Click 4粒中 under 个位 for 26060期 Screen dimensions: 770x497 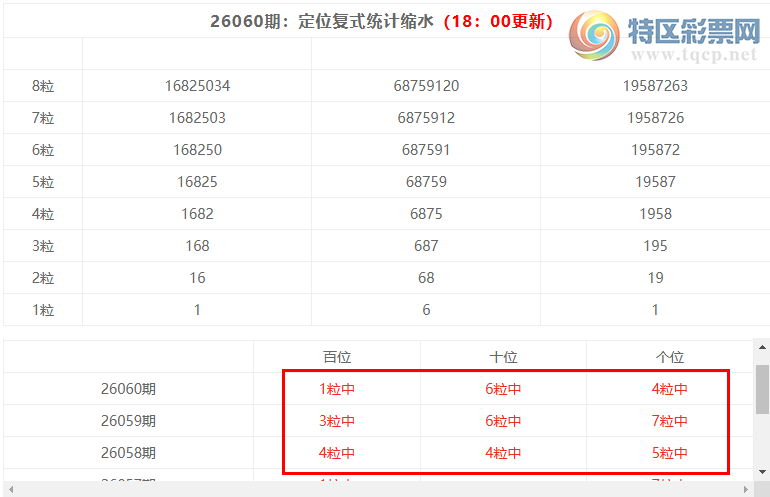coord(670,389)
